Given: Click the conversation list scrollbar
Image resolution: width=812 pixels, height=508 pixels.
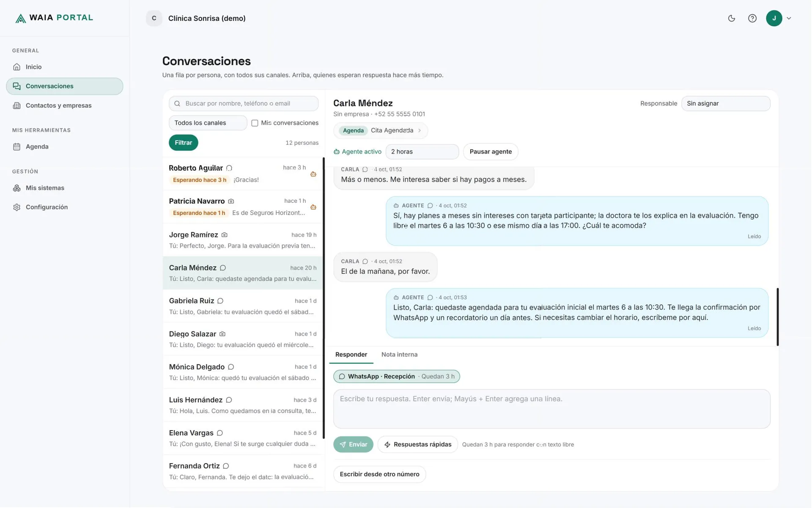Looking at the screenshot, I should pyautogui.click(x=324, y=298).
